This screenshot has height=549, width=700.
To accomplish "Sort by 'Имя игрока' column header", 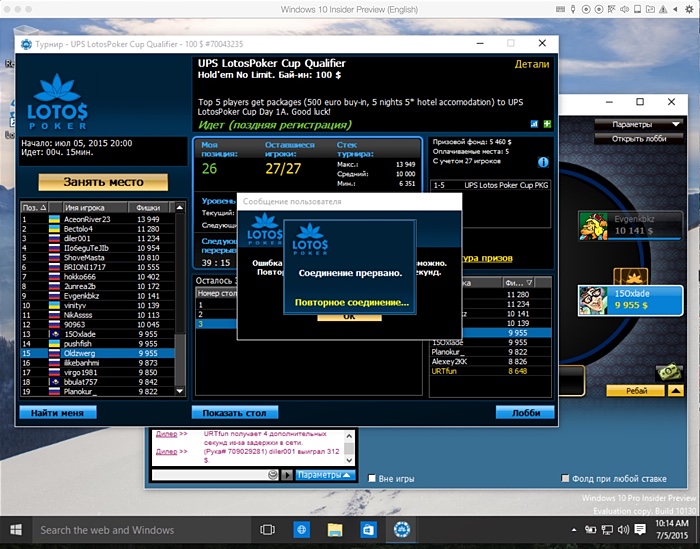I will point(95,208).
